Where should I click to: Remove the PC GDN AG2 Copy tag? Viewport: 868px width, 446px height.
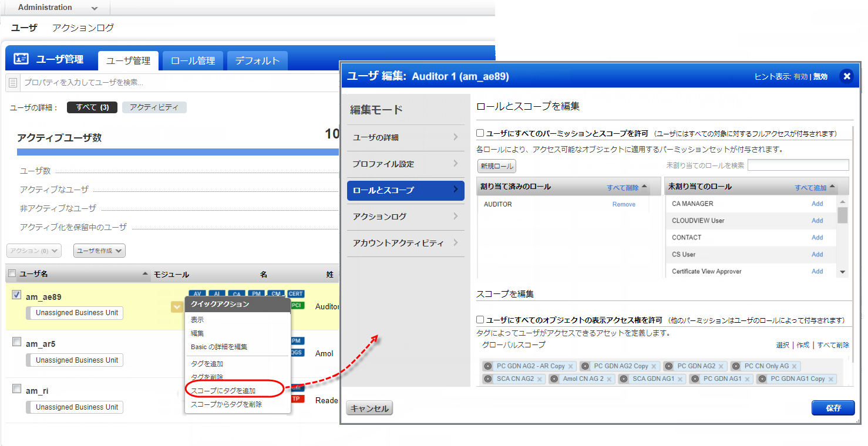pos(654,366)
